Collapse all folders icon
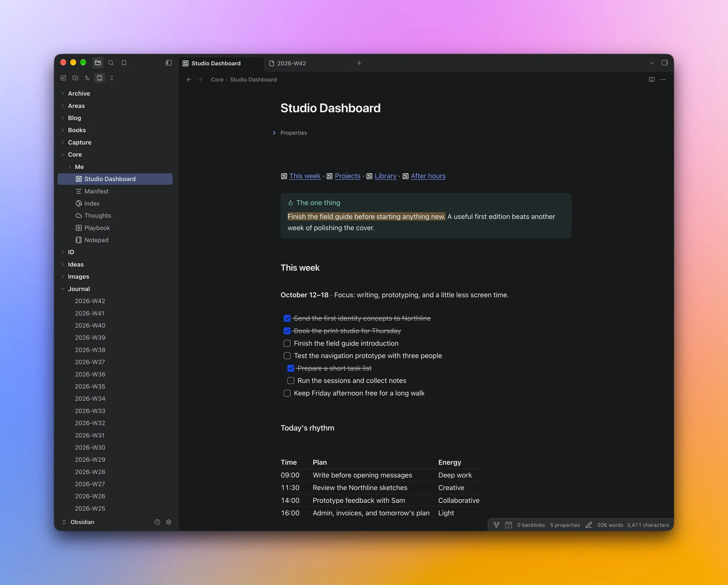728x585 pixels. 112,78
